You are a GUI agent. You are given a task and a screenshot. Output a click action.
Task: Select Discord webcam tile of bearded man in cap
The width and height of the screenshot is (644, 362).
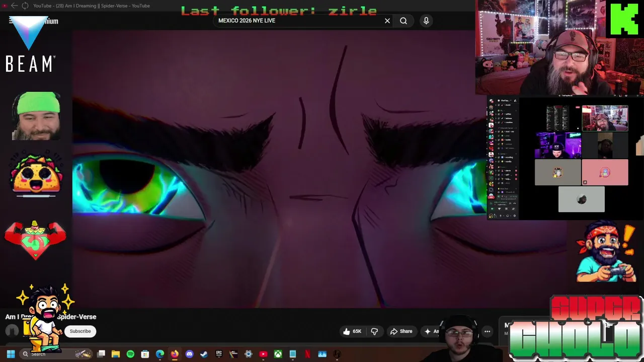(605, 118)
